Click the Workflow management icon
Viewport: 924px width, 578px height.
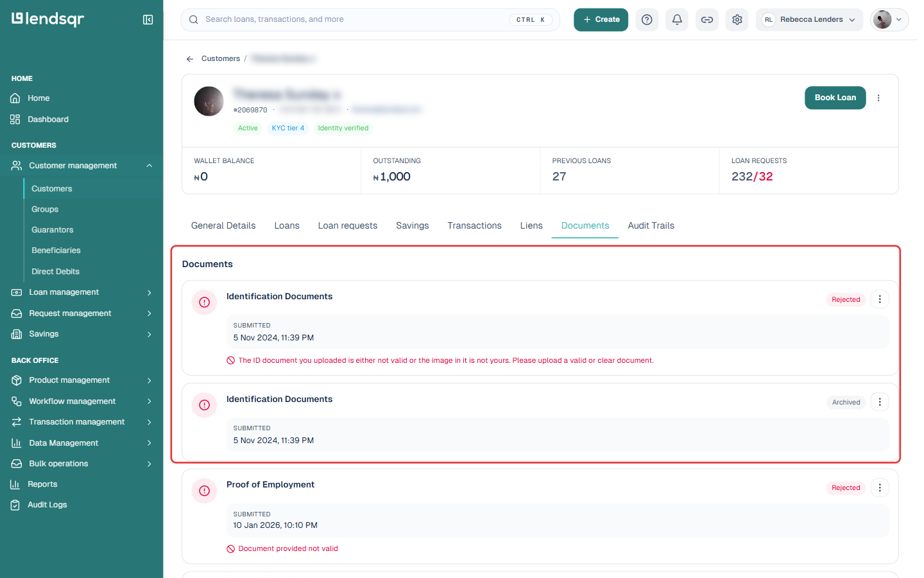tap(17, 401)
